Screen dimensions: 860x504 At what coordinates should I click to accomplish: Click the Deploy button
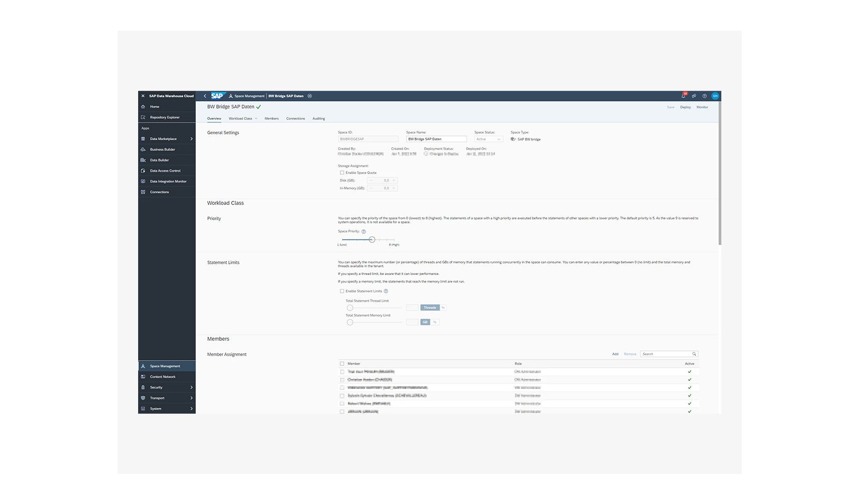pos(685,107)
